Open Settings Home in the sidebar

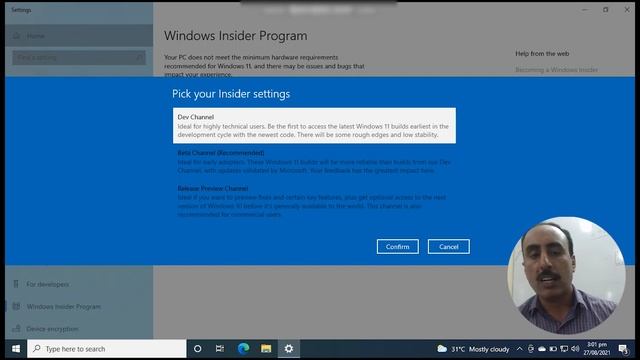(x=79, y=36)
